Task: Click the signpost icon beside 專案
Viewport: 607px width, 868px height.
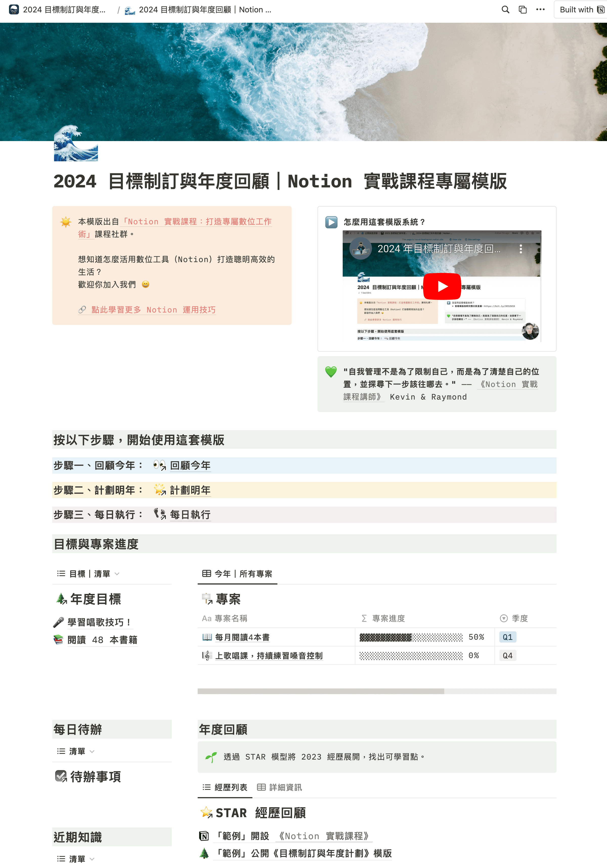Action: pos(207,599)
